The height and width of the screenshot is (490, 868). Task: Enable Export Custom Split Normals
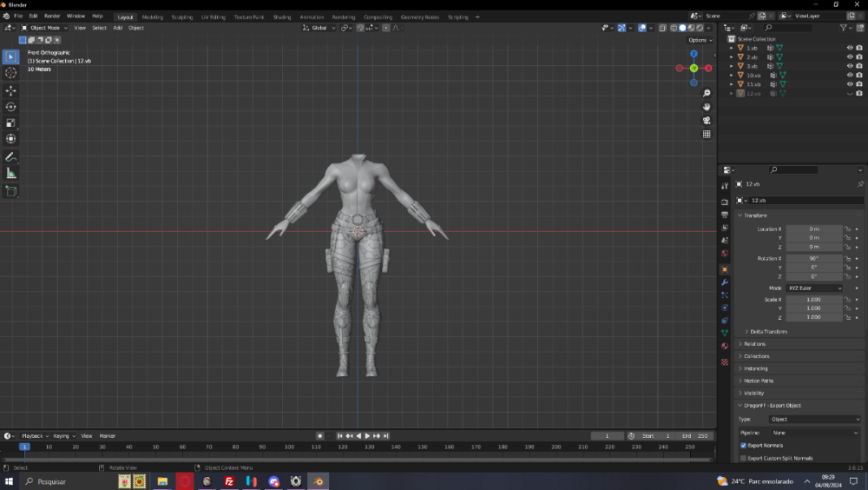pos(743,458)
